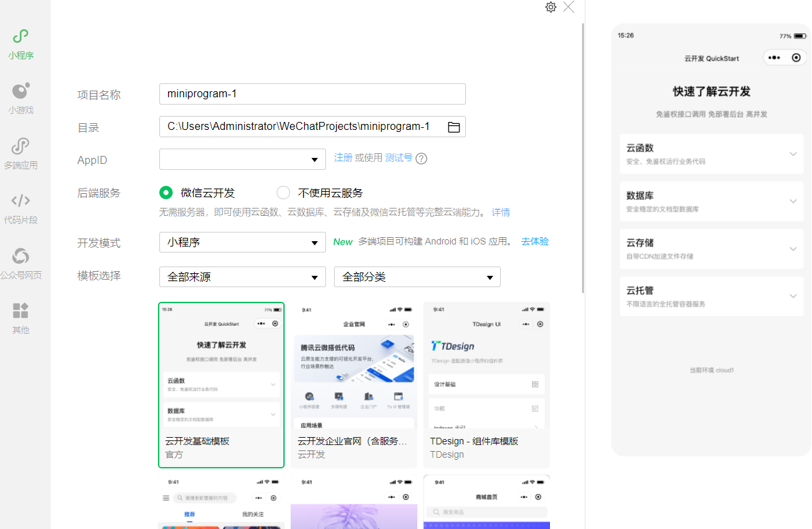
Task: Select the template thumbnail showing 推荐 tab
Action: 221,502
